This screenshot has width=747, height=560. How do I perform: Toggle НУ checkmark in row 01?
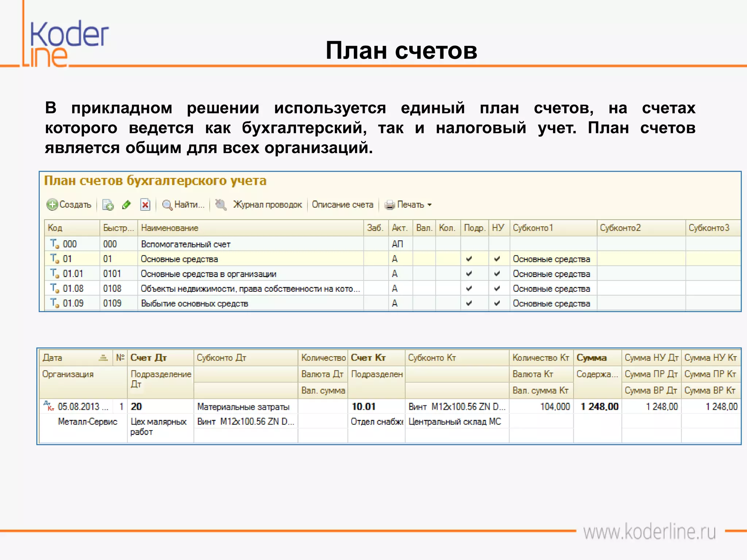(x=497, y=259)
